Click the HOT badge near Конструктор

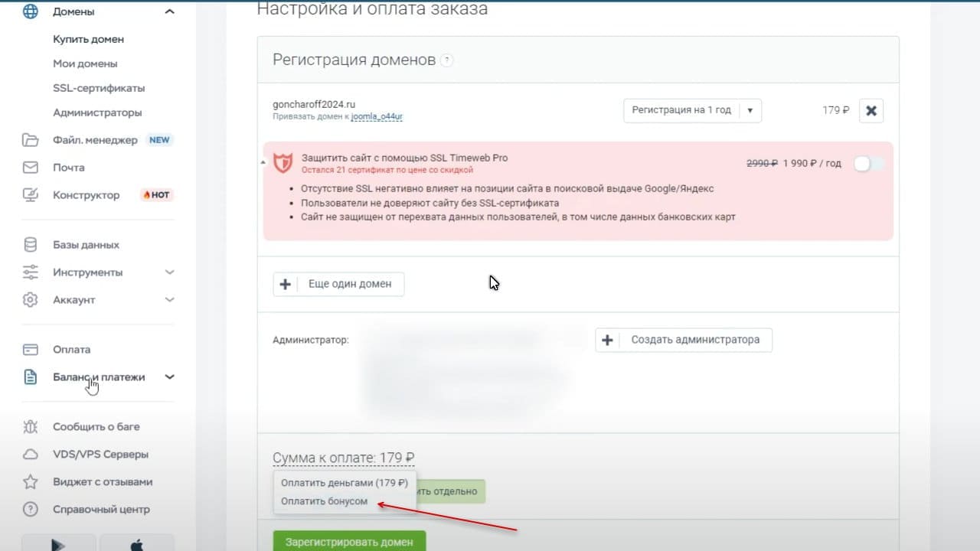(156, 195)
